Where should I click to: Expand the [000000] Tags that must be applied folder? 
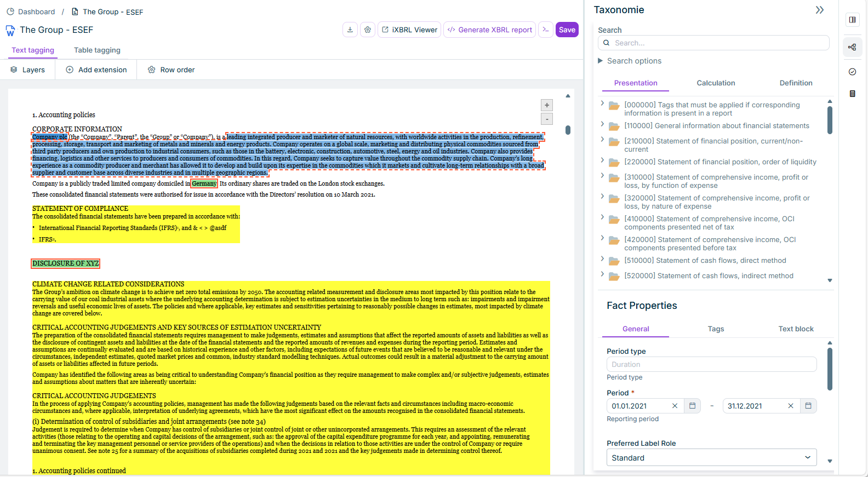coord(602,103)
